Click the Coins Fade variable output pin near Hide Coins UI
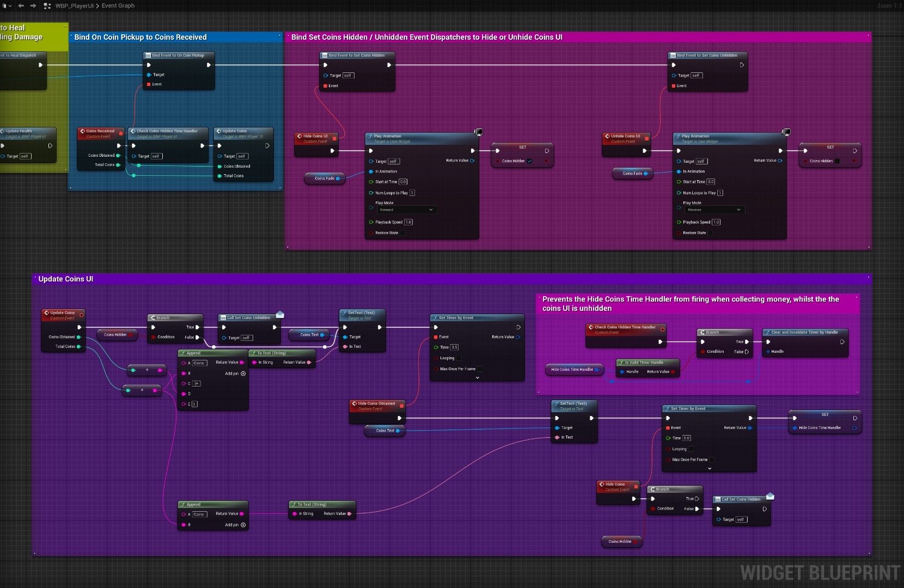This screenshot has width=904, height=588. coord(338,178)
